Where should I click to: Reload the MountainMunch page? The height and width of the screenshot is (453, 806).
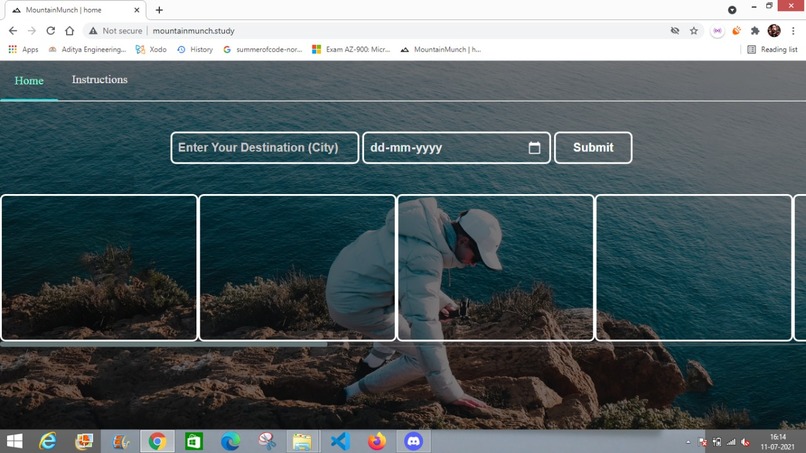(50, 31)
